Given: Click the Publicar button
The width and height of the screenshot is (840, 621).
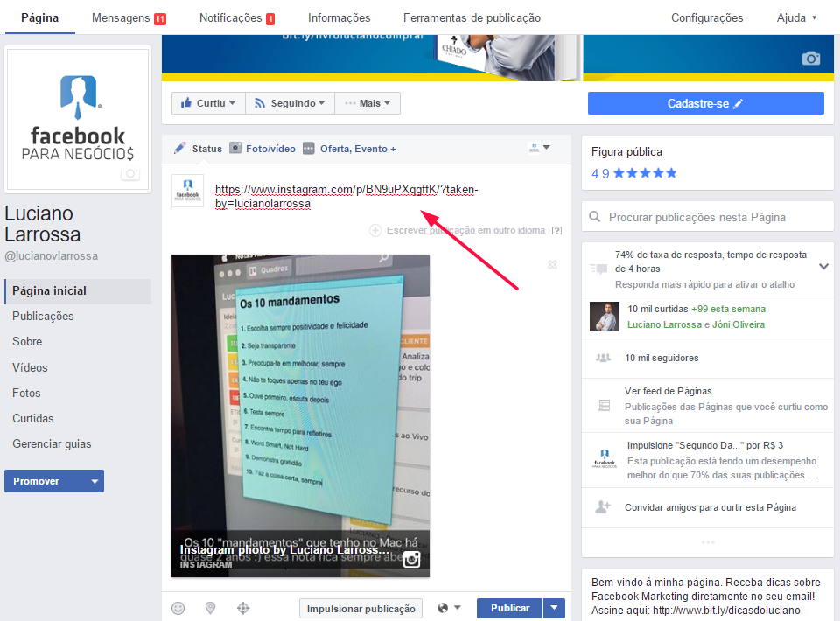Looking at the screenshot, I should [x=510, y=608].
